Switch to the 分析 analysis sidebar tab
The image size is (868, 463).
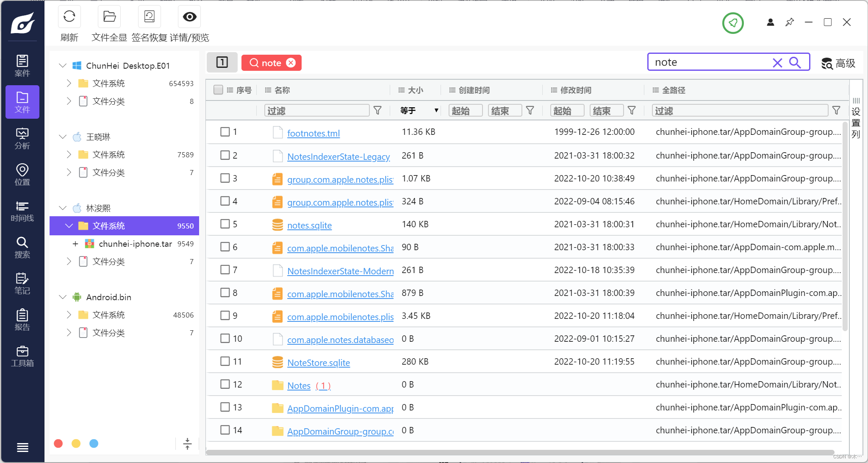click(x=22, y=139)
